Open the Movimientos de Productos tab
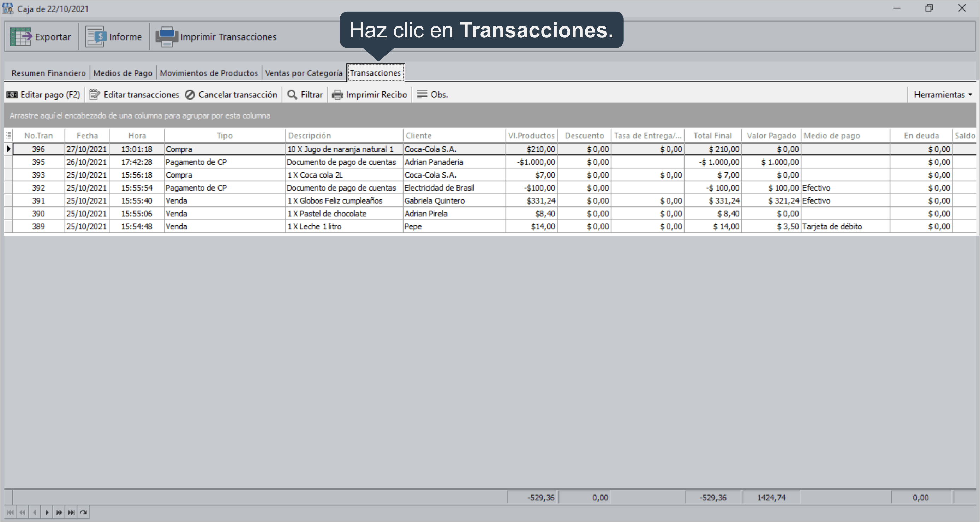Image resolution: width=980 pixels, height=522 pixels. [x=209, y=73]
